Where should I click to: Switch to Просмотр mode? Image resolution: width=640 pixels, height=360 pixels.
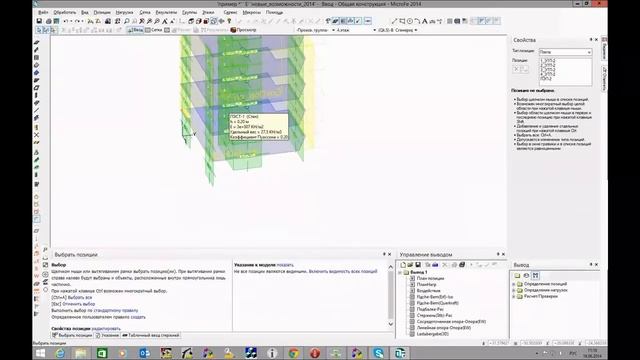pos(243,30)
